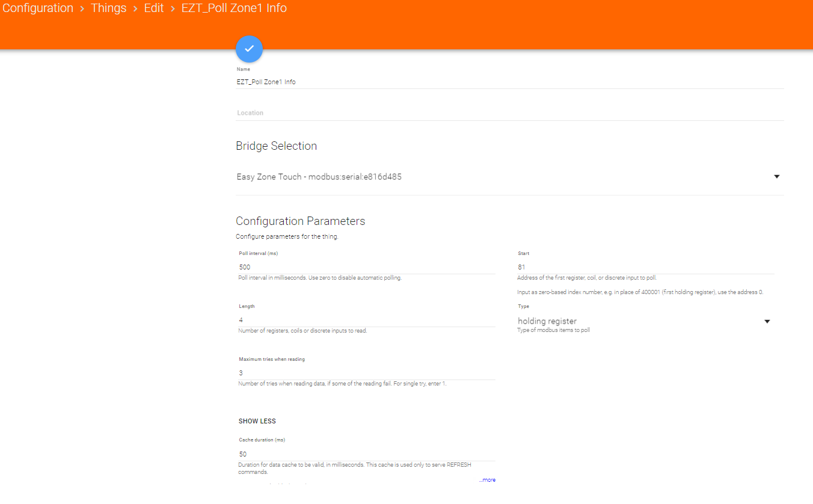Click the arrow icon on Bridge Selection dropdown

tap(776, 177)
